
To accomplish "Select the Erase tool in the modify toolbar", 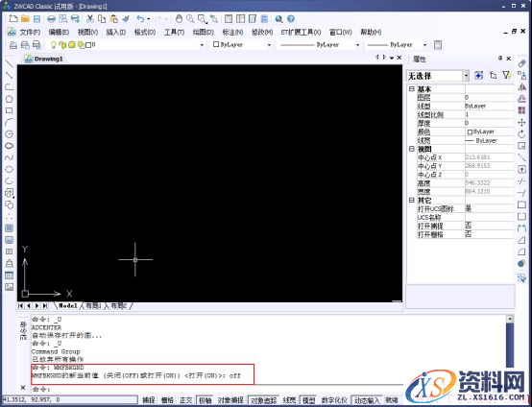I will pyautogui.click(x=521, y=63).
